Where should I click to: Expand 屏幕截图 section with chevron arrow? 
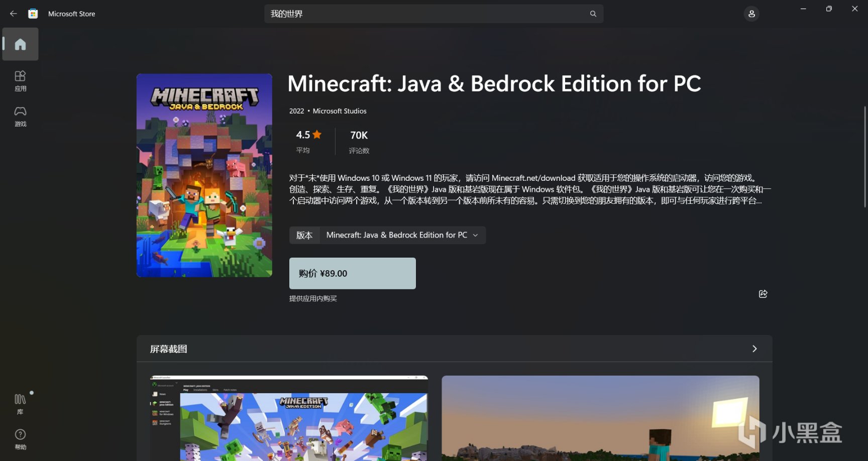tap(754, 349)
